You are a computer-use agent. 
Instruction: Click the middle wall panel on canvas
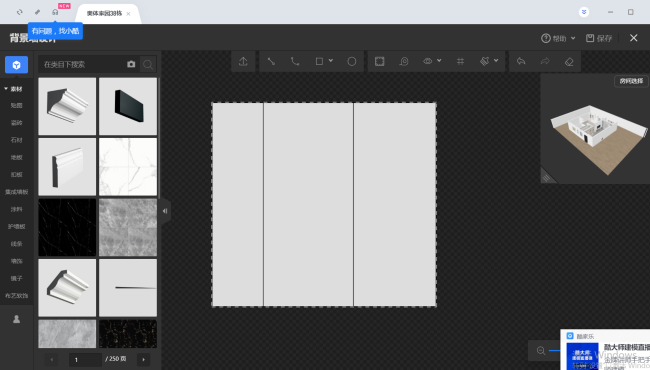coord(308,205)
